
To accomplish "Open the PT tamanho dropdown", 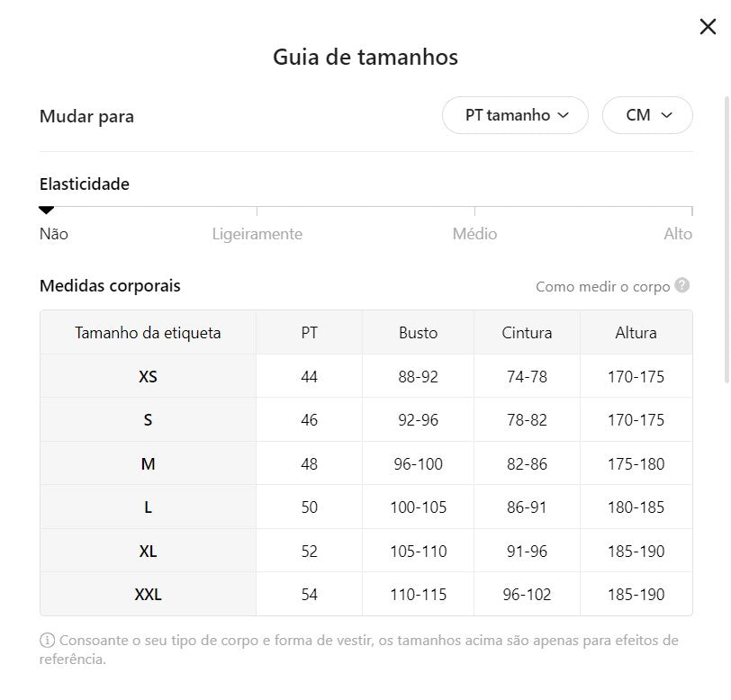I will [515, 115].
